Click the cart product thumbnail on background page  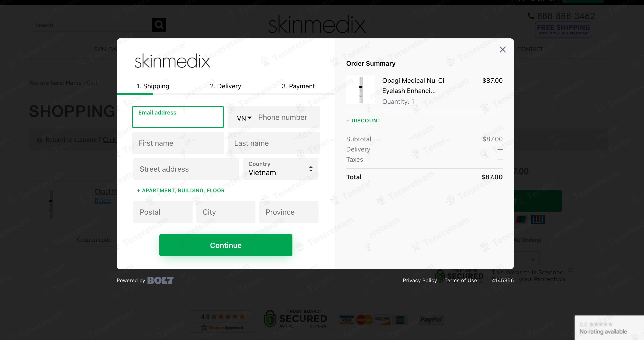pos(51,204)
